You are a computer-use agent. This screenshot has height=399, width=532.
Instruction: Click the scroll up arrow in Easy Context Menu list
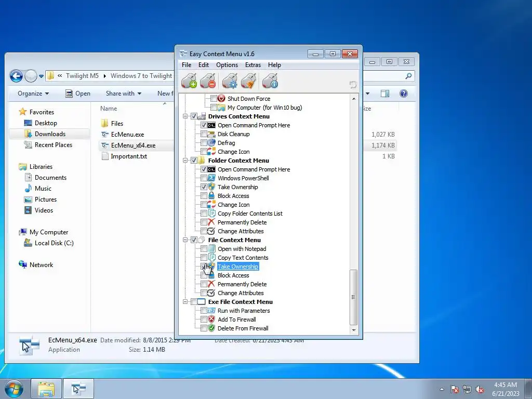click(353, 98)
